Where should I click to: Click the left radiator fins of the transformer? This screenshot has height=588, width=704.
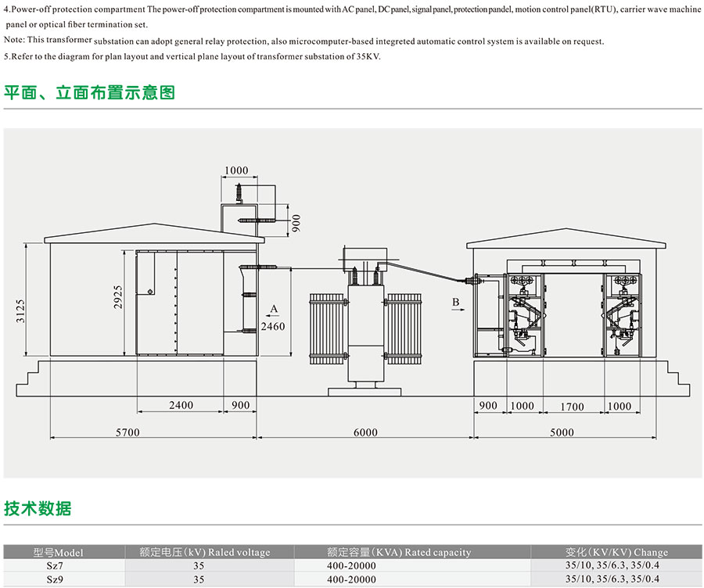pyautogui.click(x=327, y=328)
